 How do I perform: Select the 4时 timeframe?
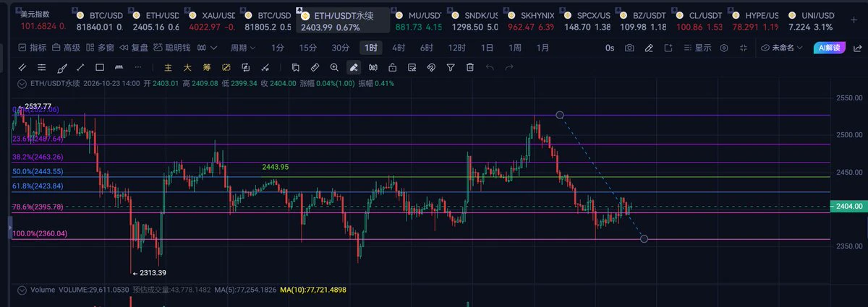(x=399, y=48)
